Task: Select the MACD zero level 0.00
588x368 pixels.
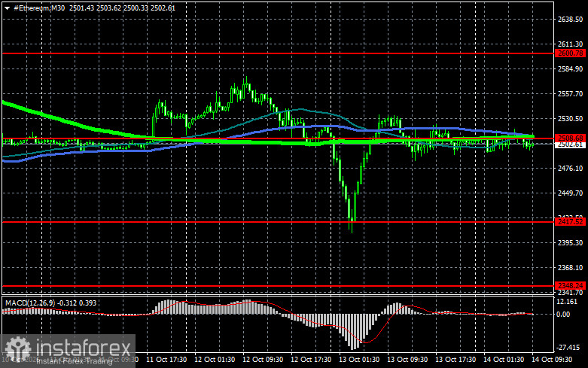Action: [x=563, y=315]
